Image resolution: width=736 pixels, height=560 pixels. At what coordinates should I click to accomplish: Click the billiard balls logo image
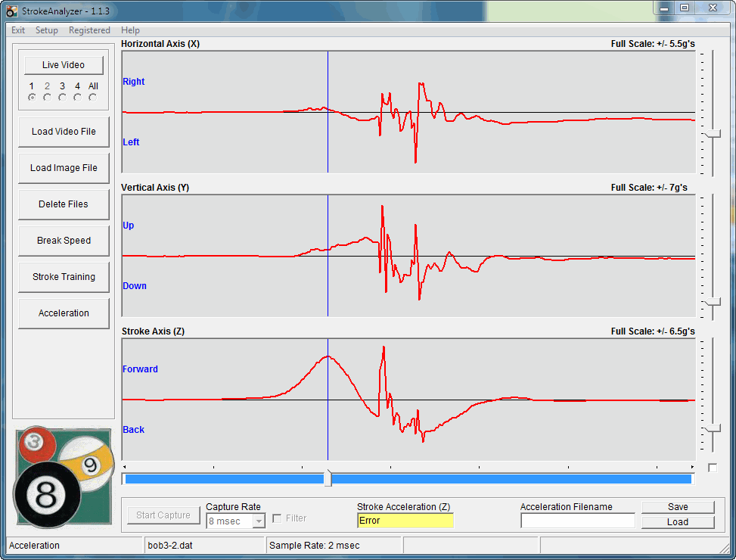click(x=64, y=477)
